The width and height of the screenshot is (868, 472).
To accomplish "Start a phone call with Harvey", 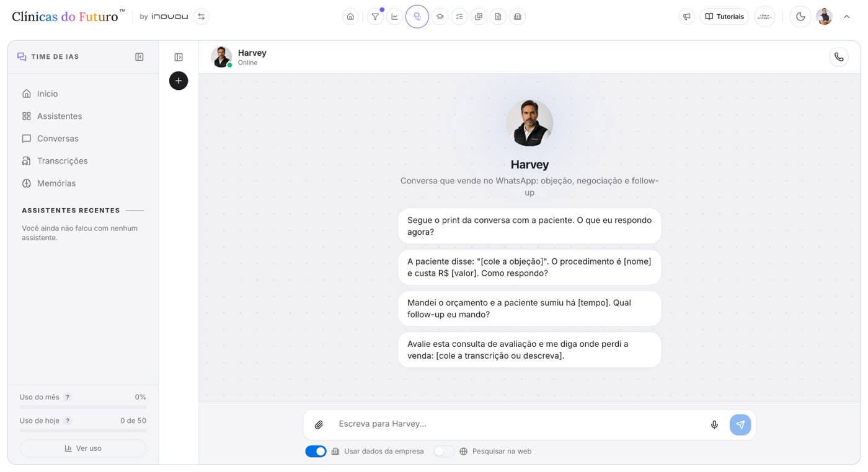I will [x=839, y=57].
